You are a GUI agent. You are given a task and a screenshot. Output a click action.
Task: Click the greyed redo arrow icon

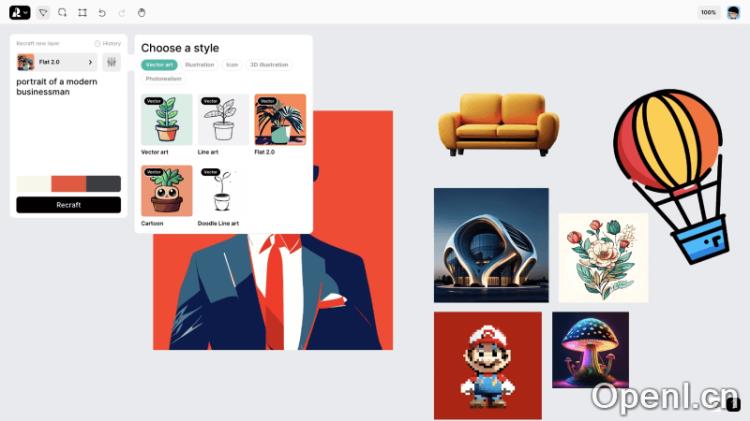(x=122, y=13)
